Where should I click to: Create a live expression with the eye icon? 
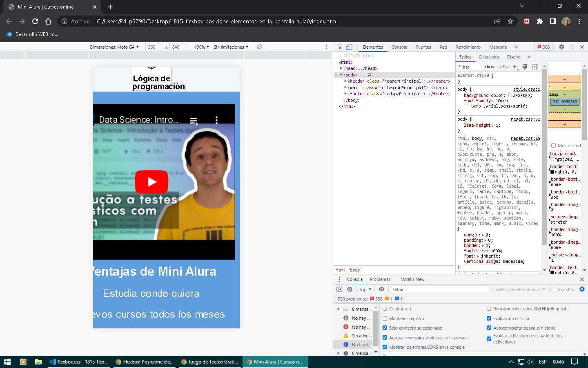click(381, 289)
